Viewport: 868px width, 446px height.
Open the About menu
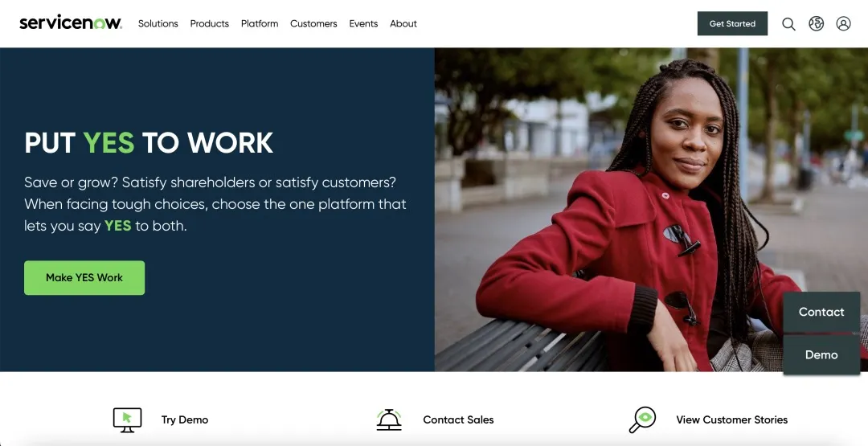(x=403, y=23)
